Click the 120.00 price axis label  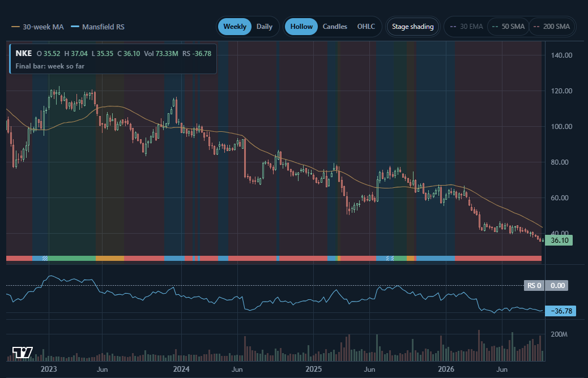click(561, 91)
